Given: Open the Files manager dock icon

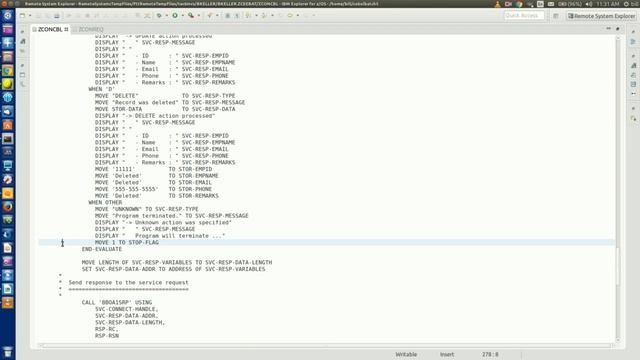Looking at the screenshot, I should click(8, 56).
